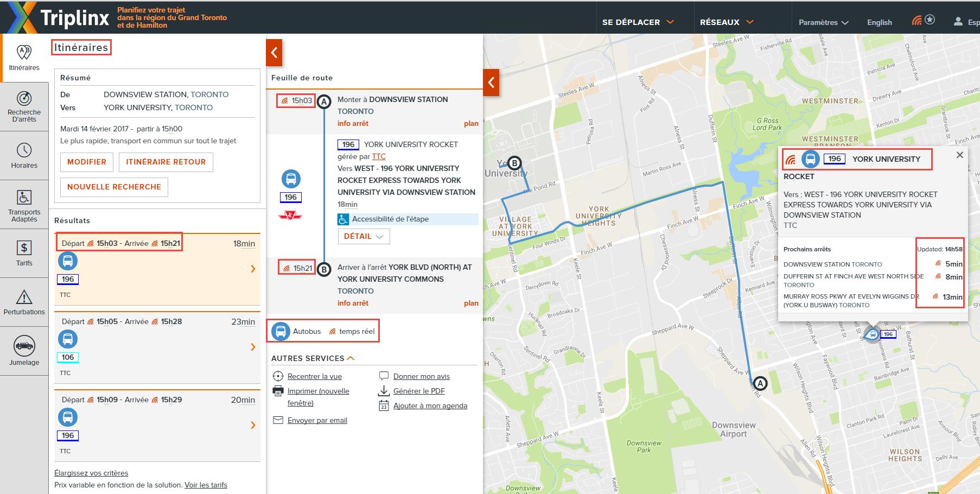Open details arrow of 18min result
The image size is (980, 494).
point(253,269)
